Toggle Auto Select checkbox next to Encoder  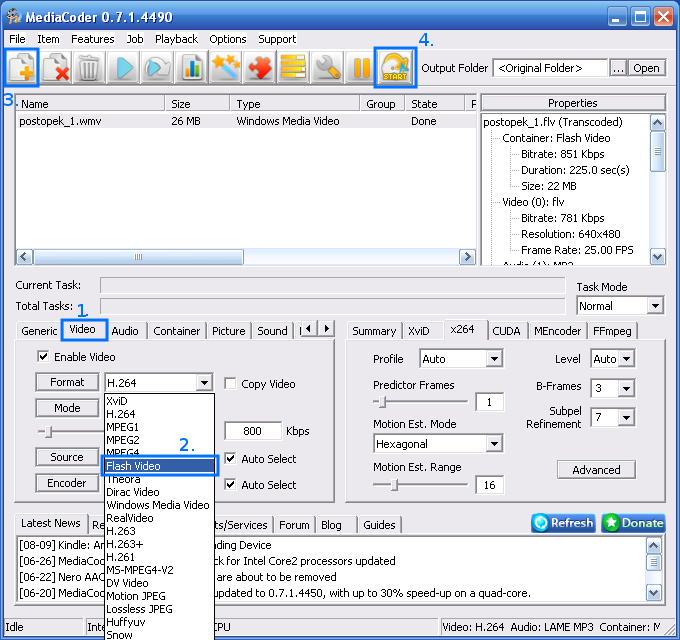231,485
